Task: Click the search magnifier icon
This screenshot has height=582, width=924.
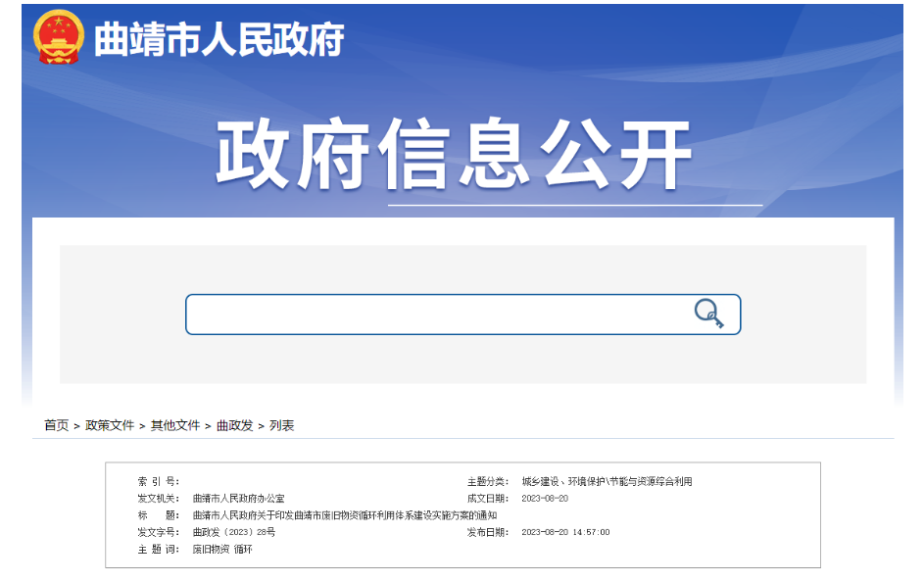Action: click(708, 314)
